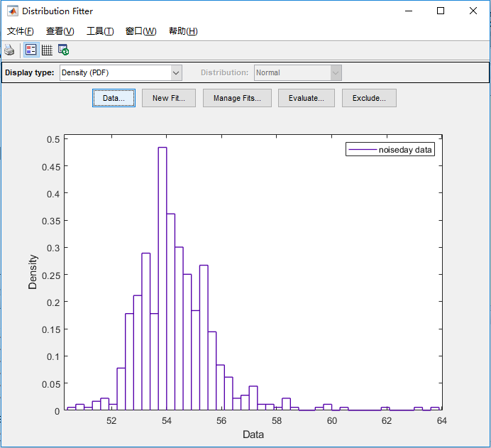The width and height of the screenshot is (491, 448).
Task: Open the 文件(F) menu
Action: (x=21, y=31)
